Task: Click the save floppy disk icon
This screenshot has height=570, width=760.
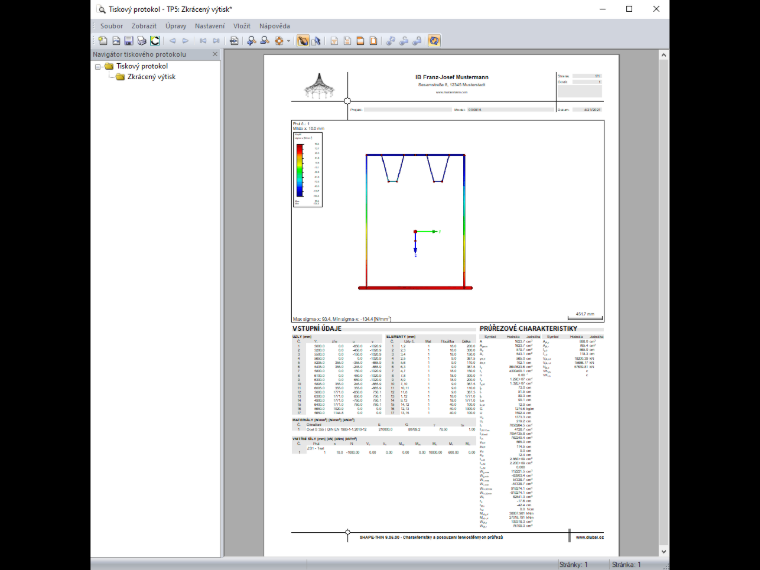Action: (128, 41)
